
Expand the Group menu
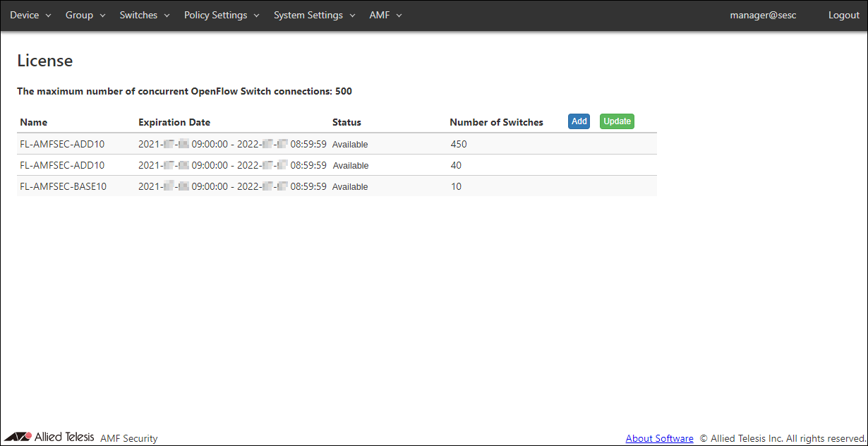click(85, 15)
